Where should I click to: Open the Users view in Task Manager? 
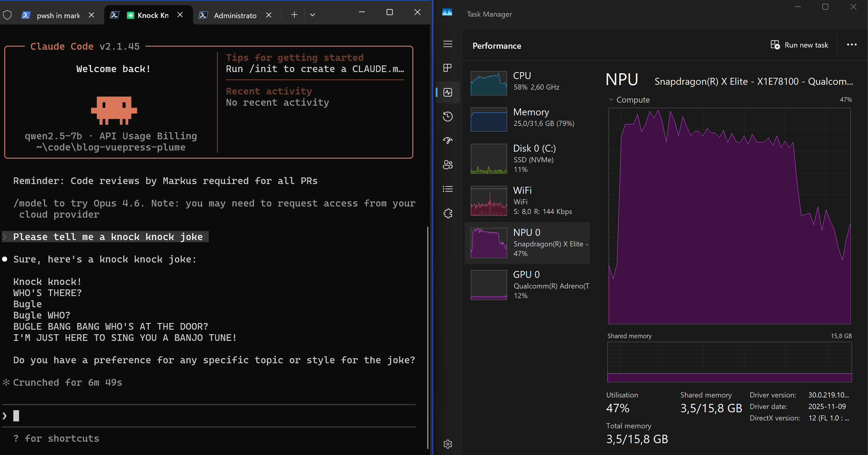(x=447, y=165)
